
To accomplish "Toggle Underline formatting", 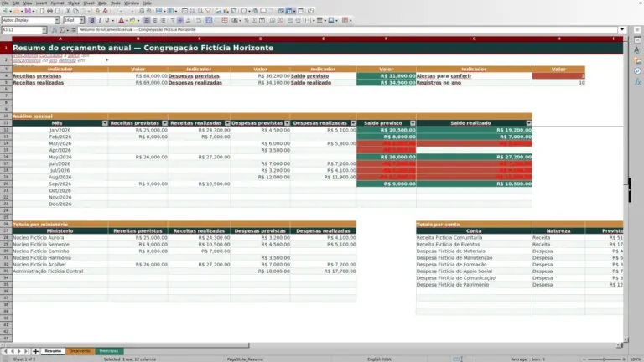I will [107, 20].
